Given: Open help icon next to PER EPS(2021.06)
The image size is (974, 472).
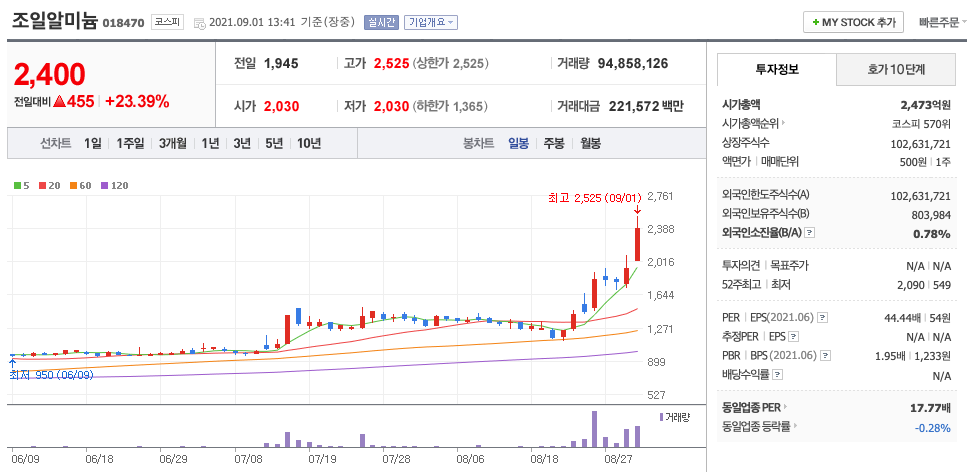Looking at the screenshot, I should point(822,317).
